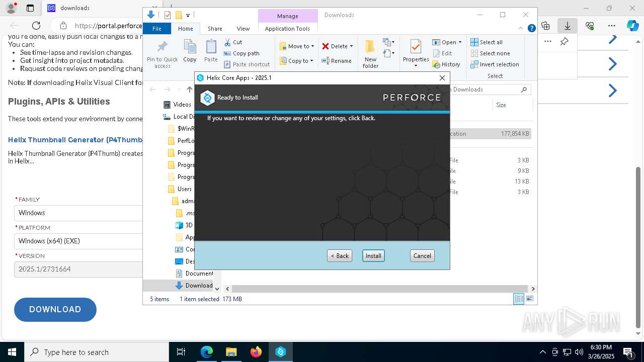Open File Explorer from the taskbar

tap(231, 352)
